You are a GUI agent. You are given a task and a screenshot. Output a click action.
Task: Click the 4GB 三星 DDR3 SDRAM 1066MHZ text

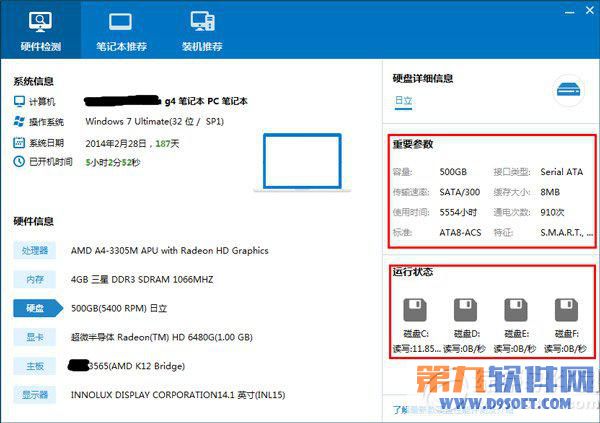click(142, 279)
